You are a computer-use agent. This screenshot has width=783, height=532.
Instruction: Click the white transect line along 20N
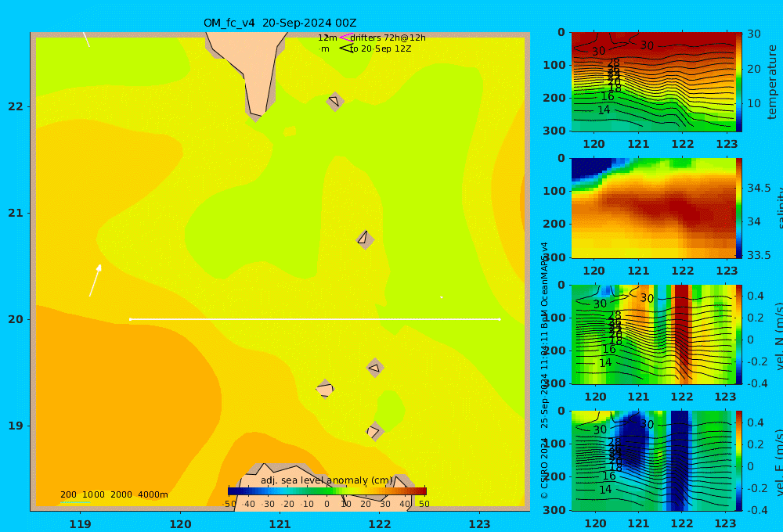point(315,319)
